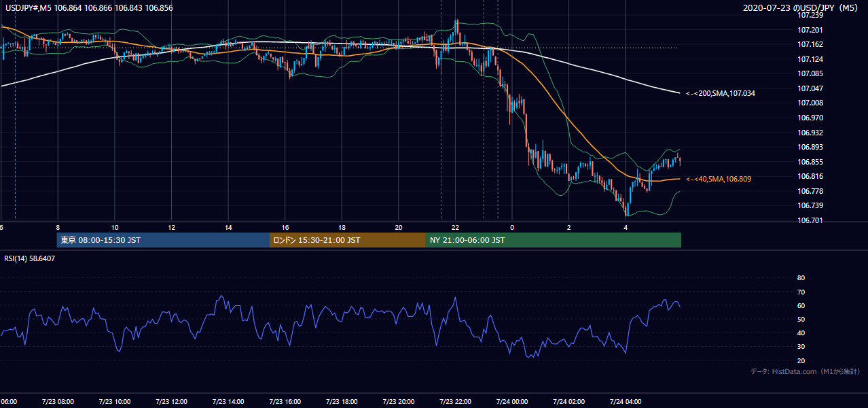Click the 106.701 price axis label
The width and height of the screenshot is (868, 408).
coord(811,220)
